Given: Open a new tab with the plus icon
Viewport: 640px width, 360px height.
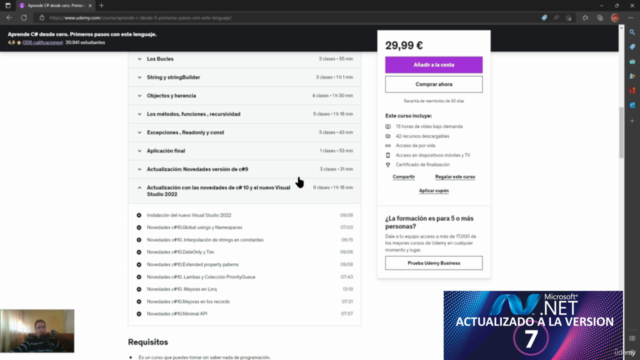Looking at the screenshot, I should click(x=101, y=6).
